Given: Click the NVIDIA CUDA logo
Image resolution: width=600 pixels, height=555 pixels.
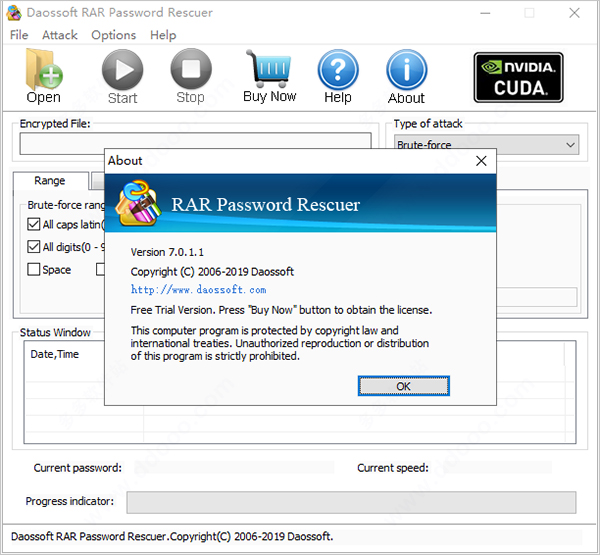Looking at the screenshot, I should [x=518, y=77].
